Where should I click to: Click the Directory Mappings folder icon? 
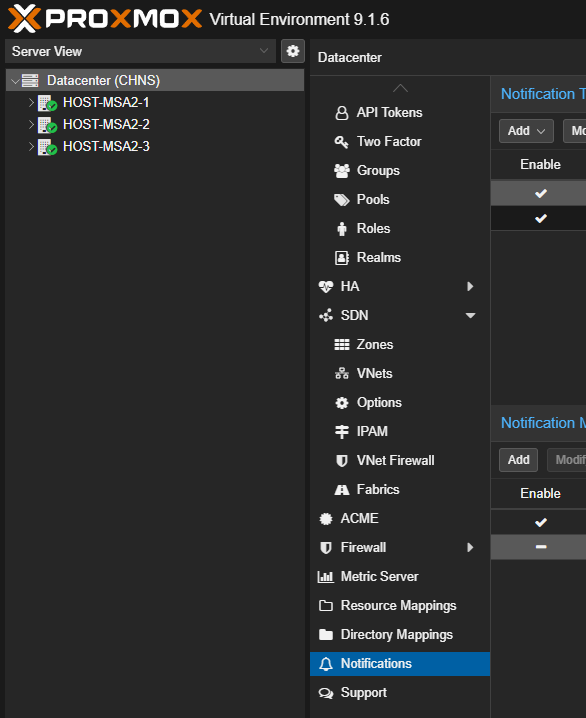click(x=326, y=635)
